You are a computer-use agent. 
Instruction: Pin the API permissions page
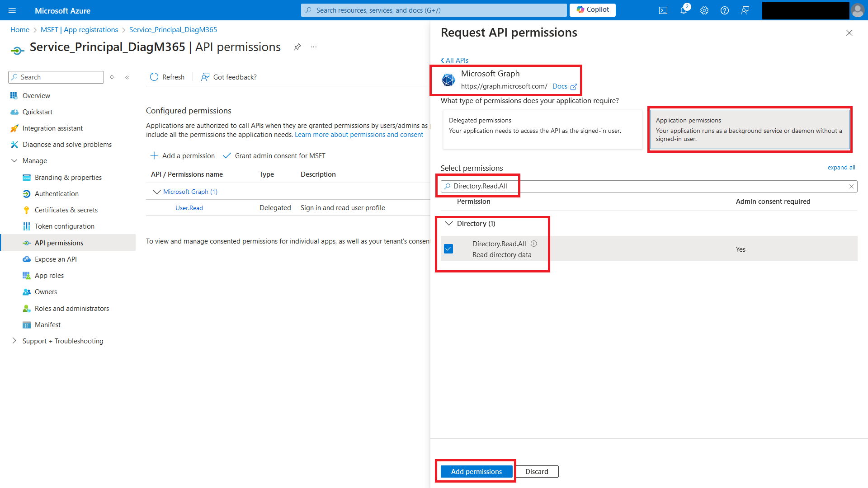coord(297,47)
